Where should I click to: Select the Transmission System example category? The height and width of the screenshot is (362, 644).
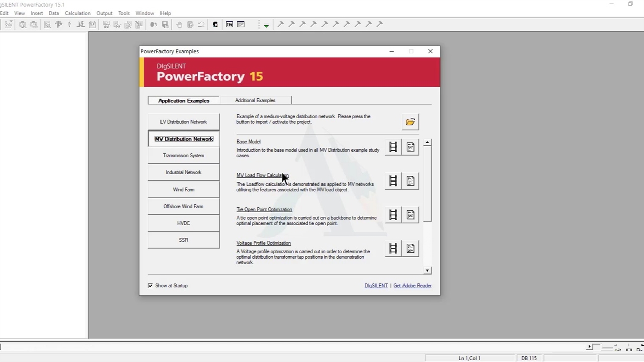click(x=183, y=156)
